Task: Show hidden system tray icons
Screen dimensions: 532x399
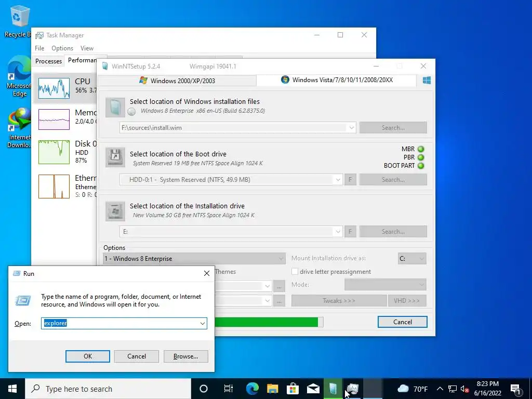Action: tap(440, 389)
